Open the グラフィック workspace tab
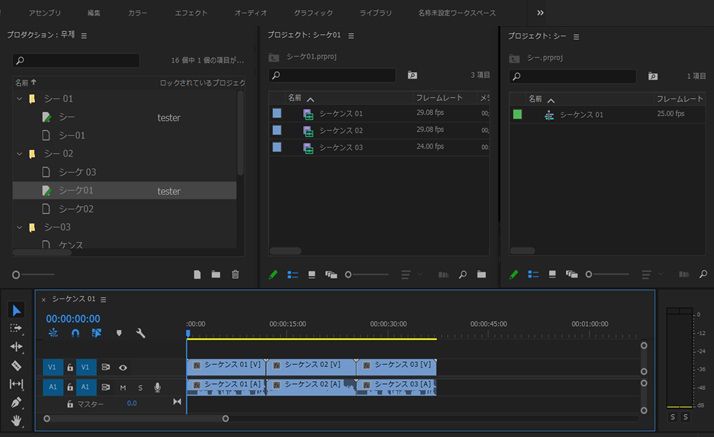 [313, 13]
